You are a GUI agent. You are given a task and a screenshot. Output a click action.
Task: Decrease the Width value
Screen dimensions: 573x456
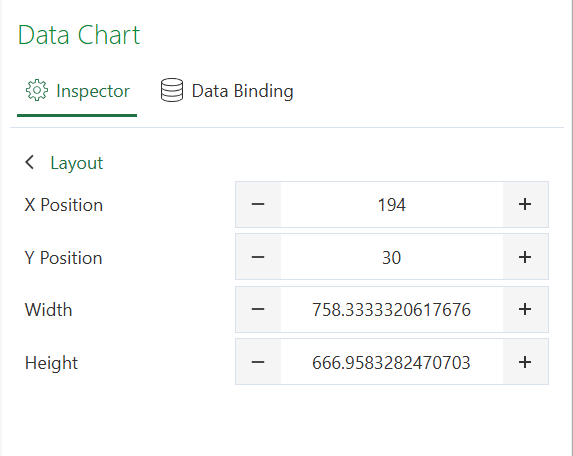point(258,309)
